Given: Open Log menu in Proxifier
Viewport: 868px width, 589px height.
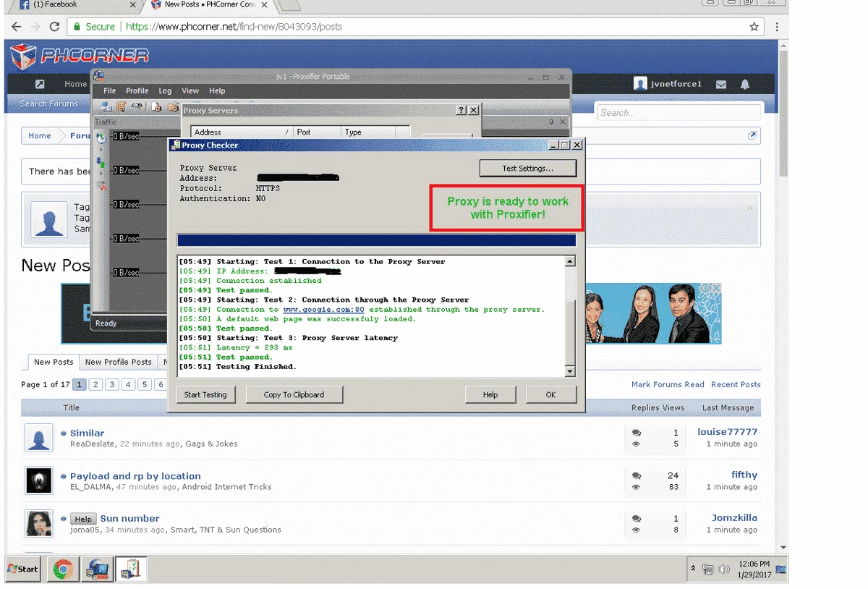Looking at the screenshot, I should pos(165,91).
